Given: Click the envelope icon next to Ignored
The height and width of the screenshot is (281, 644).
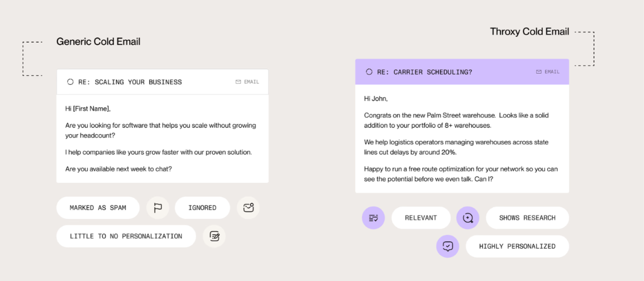Looking at the screenshot, I should tap(248, 208).
